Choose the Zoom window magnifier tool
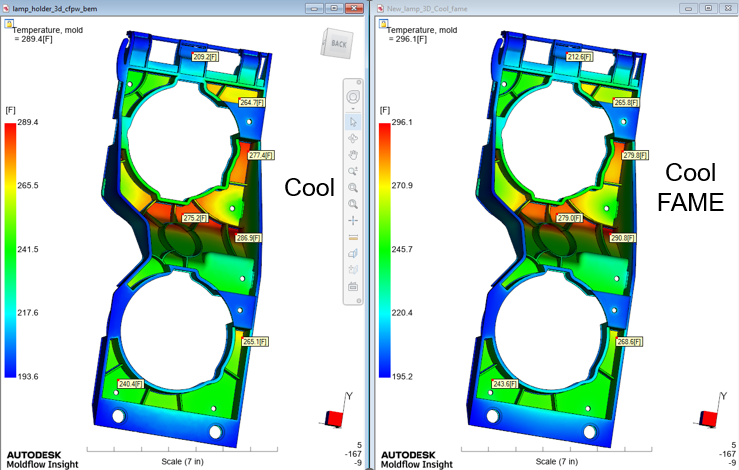 click(x=353, y=188)
